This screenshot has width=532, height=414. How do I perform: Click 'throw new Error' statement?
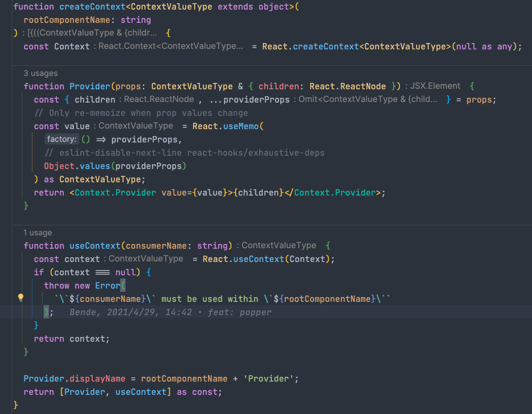(x=82, y=285)
